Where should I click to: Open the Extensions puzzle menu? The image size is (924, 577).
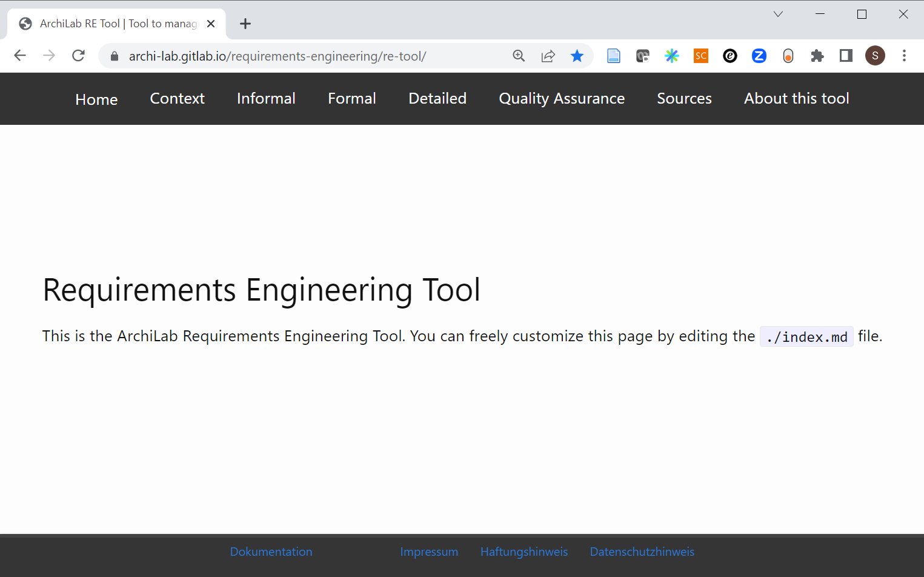click(x=817, y=56)
